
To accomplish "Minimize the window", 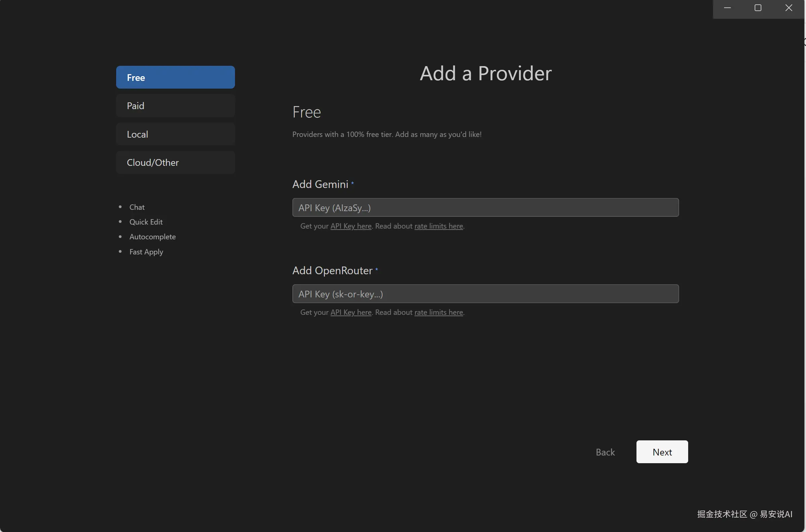I will click(x=727, y=8).
